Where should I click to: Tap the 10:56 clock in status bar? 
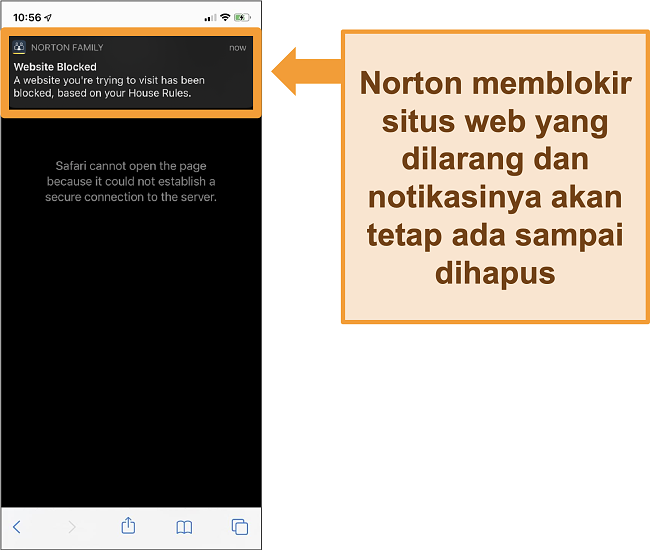pos(27,17)
